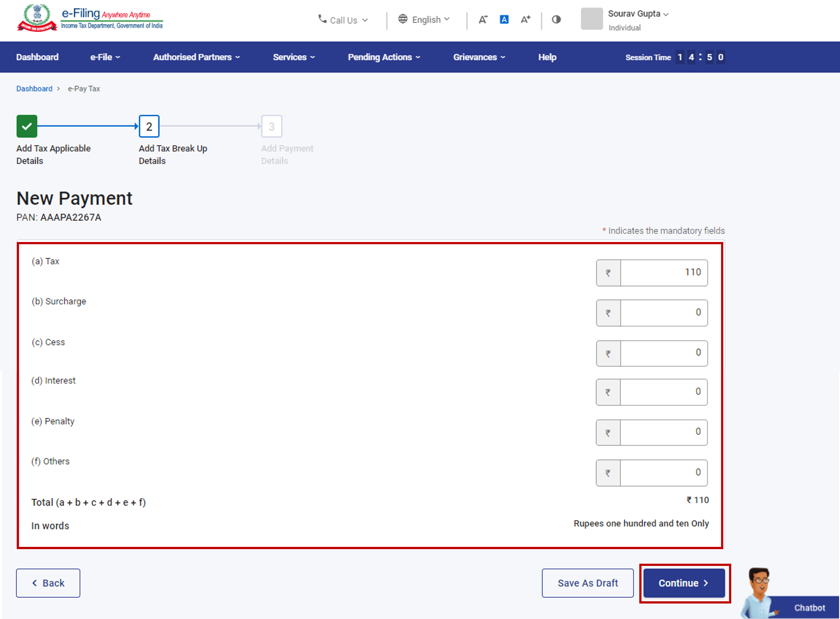Open the Pending Actions menu
This screenshot has height=619, width=840.
point(383,57)
